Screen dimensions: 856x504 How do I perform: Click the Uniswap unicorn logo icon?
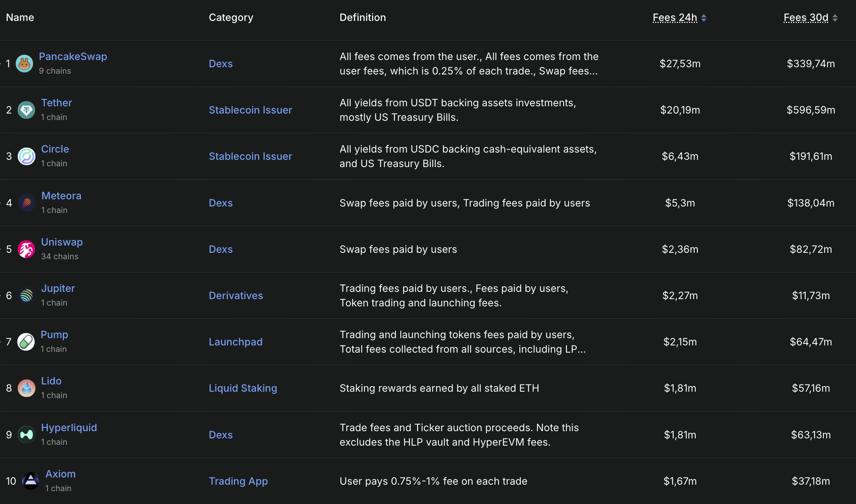click(27, 249)
